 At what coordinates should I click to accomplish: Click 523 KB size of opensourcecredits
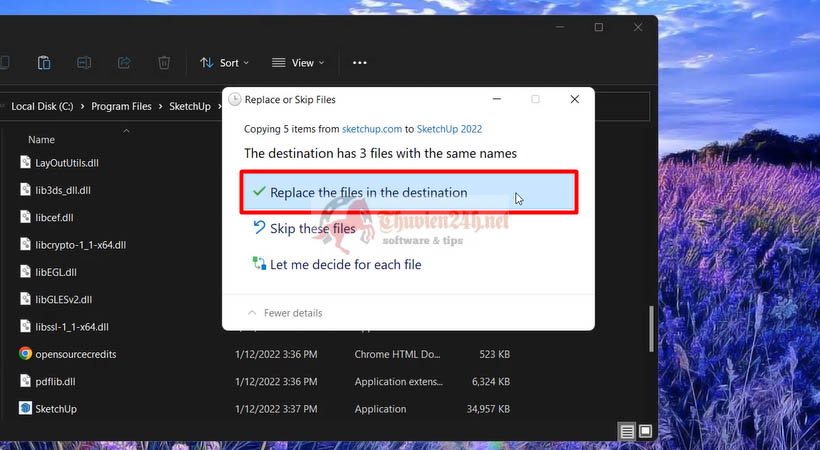[494, 354]
